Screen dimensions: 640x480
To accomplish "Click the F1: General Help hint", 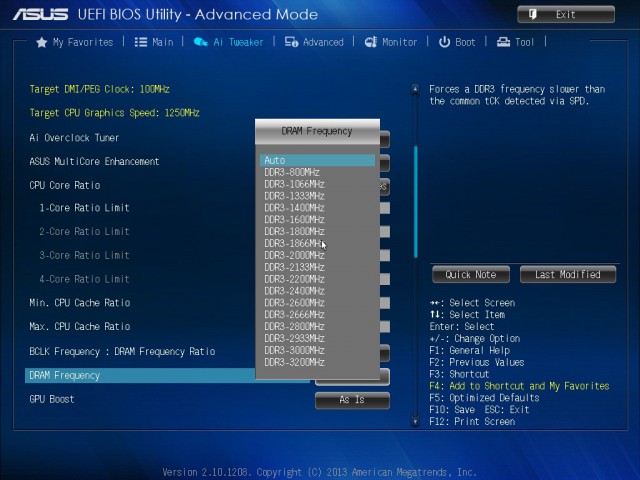I will [x=469, y=351].
